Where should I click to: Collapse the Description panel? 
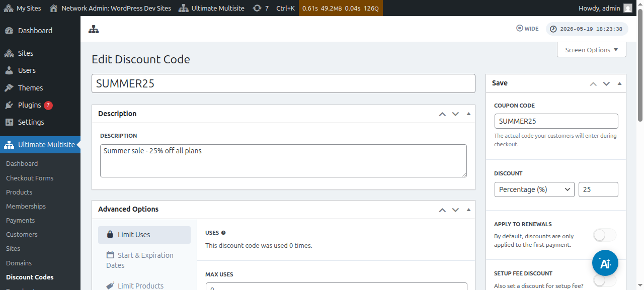click(468, 114)
